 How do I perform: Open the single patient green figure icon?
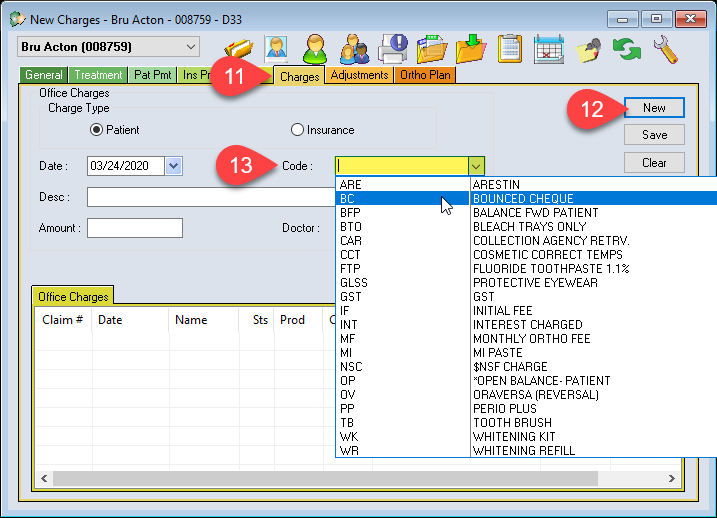(315, 49)
